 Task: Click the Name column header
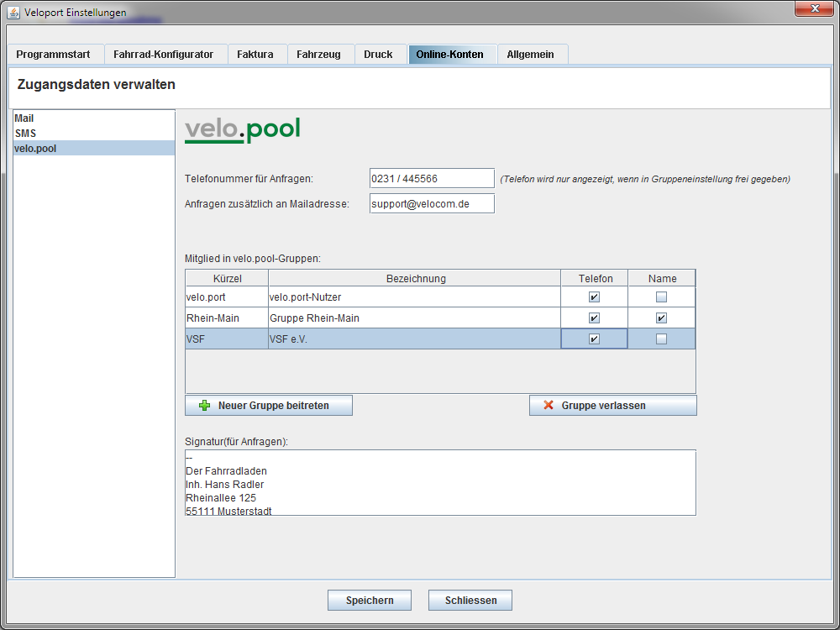click(662, 279)
